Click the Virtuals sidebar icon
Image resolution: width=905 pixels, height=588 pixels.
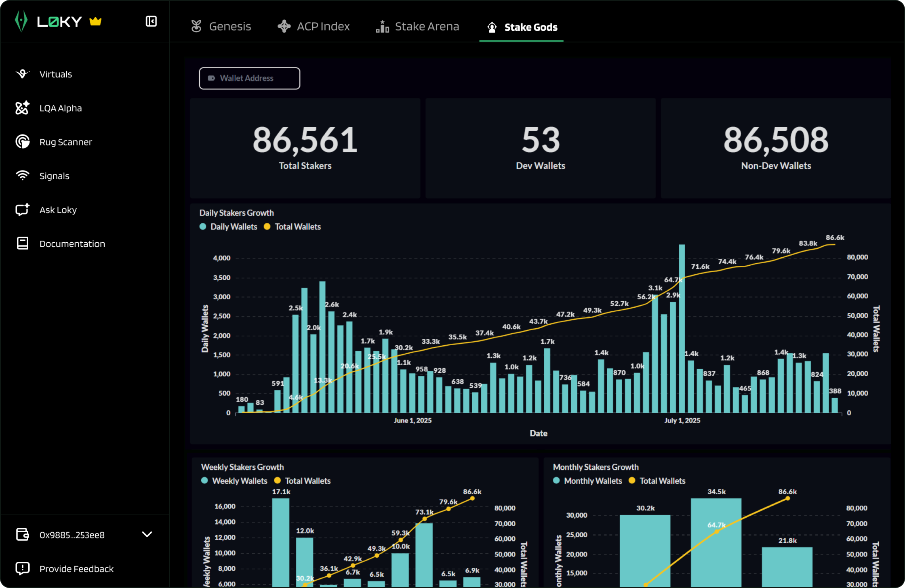[23, 74]
